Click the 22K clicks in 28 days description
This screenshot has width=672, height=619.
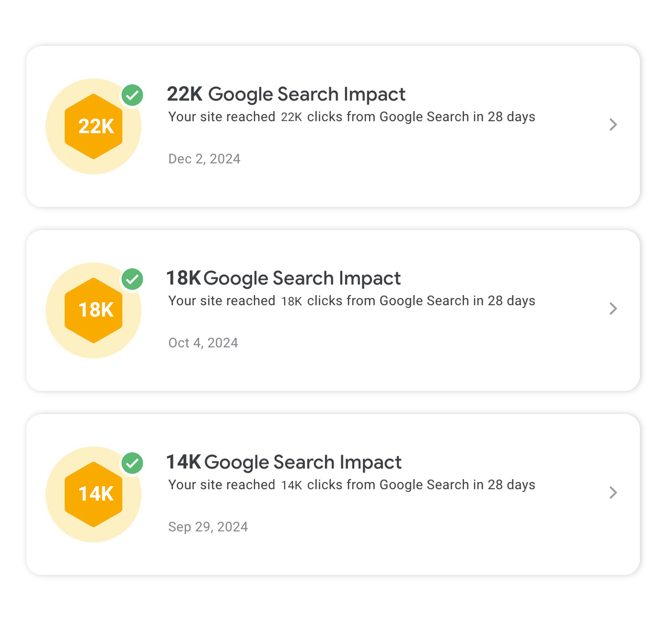click(351, 117)
